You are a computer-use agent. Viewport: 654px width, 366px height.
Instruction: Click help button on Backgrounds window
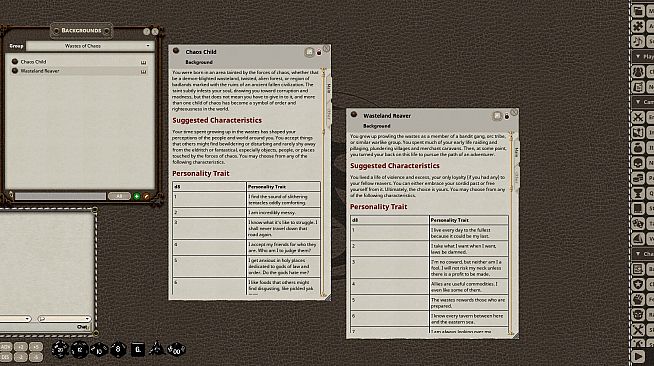(x=146, y=31)
